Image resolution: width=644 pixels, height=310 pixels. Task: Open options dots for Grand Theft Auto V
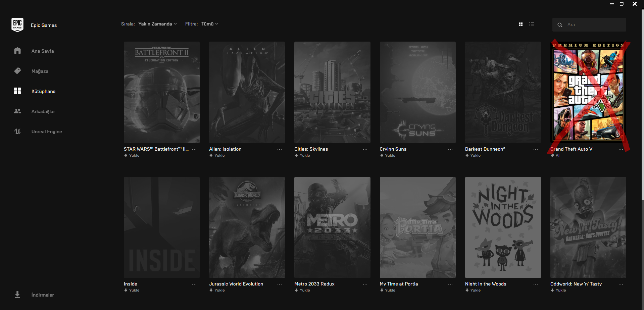point(621,149)
